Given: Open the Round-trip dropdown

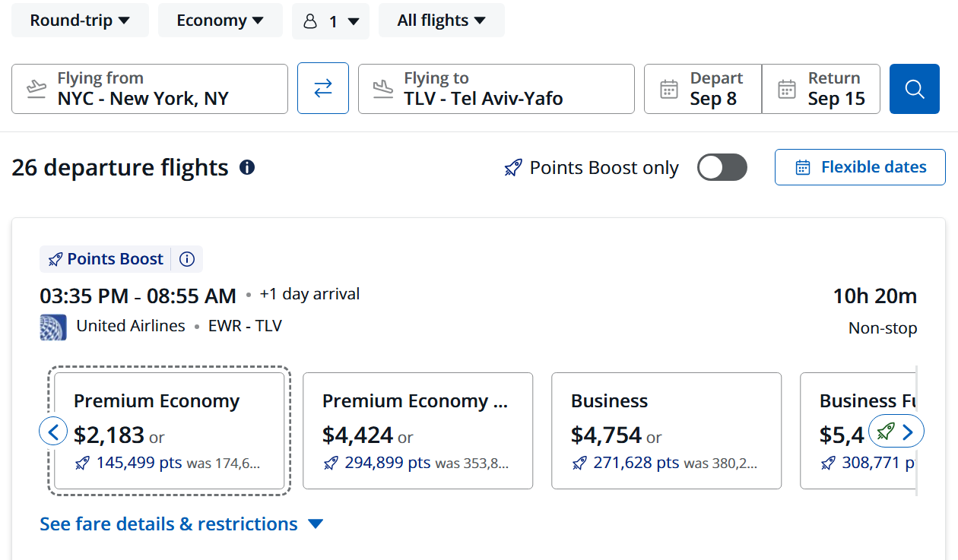Looking at the screenshot, I should (x=80, y=21).
